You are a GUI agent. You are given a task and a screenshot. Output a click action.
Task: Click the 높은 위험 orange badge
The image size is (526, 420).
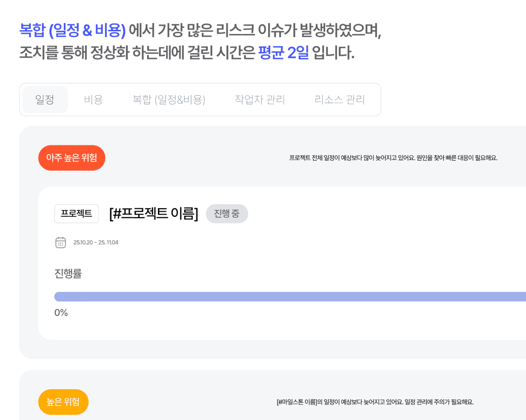click(63, 402)
